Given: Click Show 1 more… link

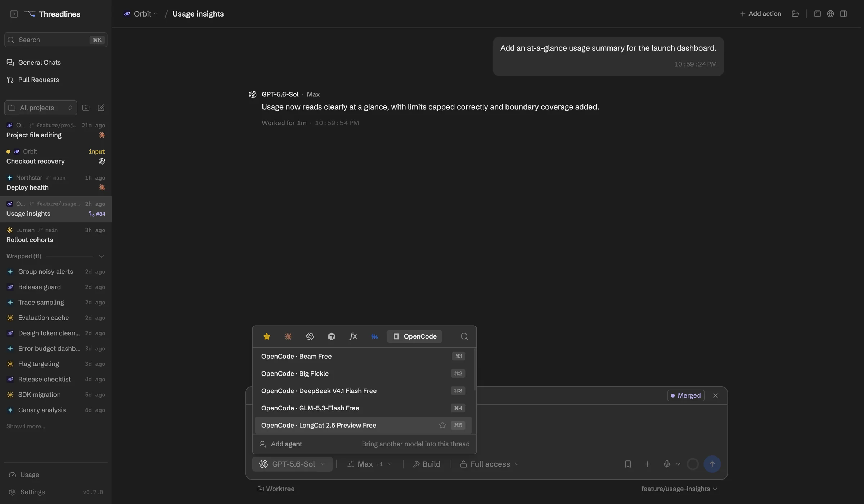Looking at the screenshot, I should [26, 426].
